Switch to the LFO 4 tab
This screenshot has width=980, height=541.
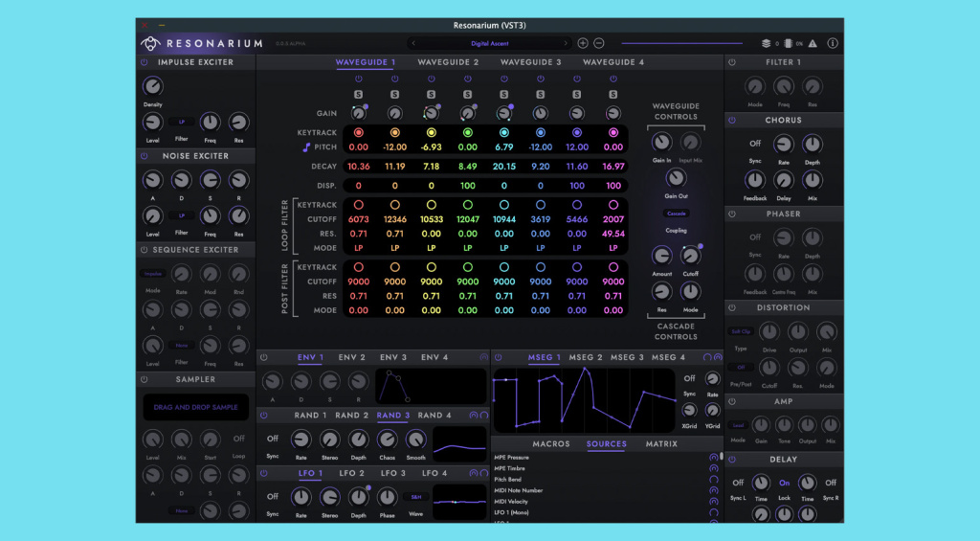(434, 473)
